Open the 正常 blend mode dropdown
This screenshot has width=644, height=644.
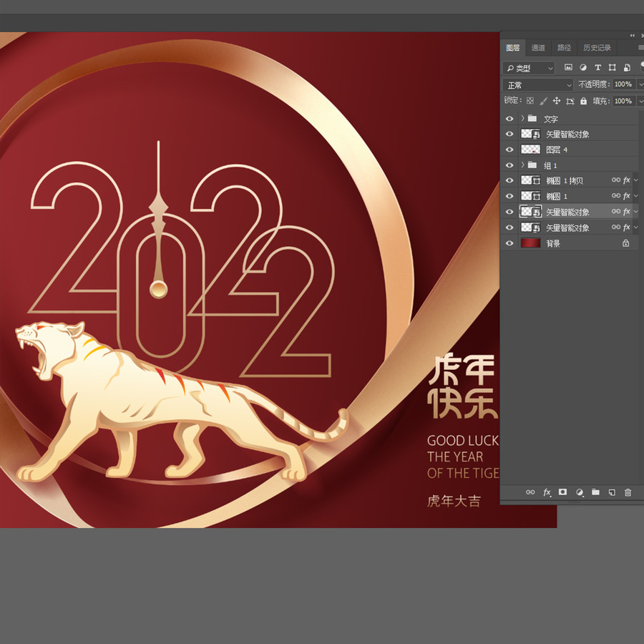tap(537, 85)
